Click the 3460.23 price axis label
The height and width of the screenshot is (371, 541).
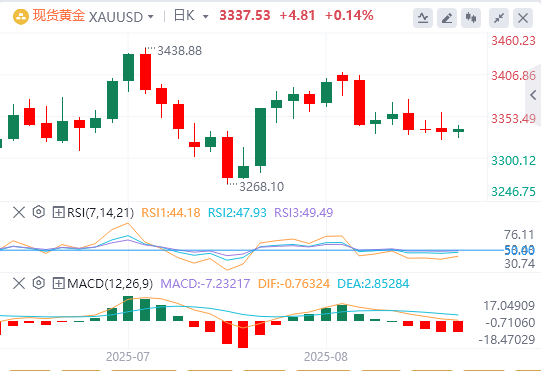[513, 41]
